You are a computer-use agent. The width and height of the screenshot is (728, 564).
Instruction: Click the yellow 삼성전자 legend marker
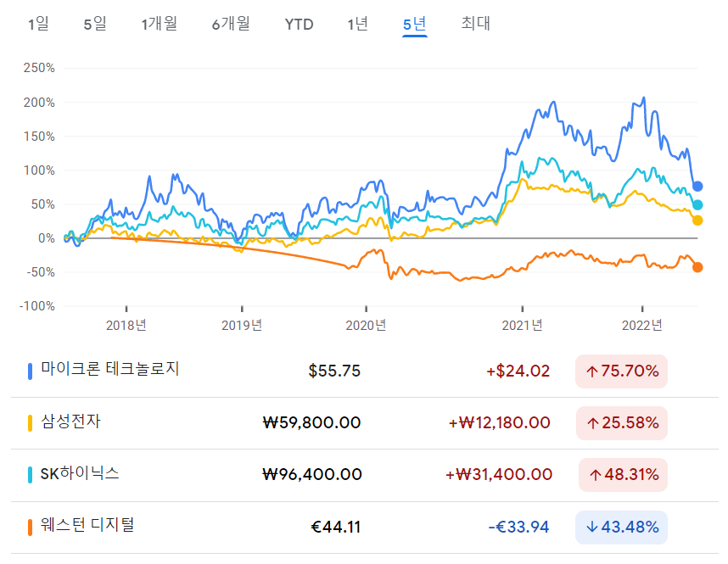click(x=31, y=423)
